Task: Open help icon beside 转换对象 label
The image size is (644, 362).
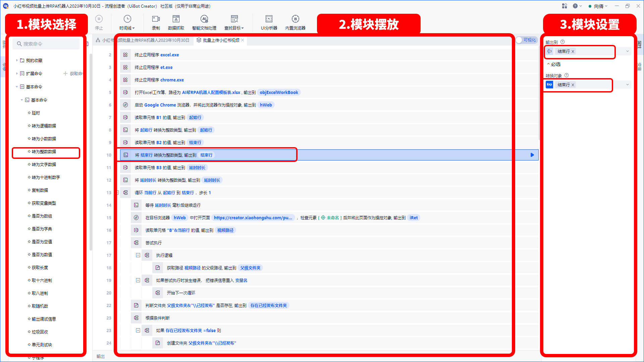Action: point(567,75)
